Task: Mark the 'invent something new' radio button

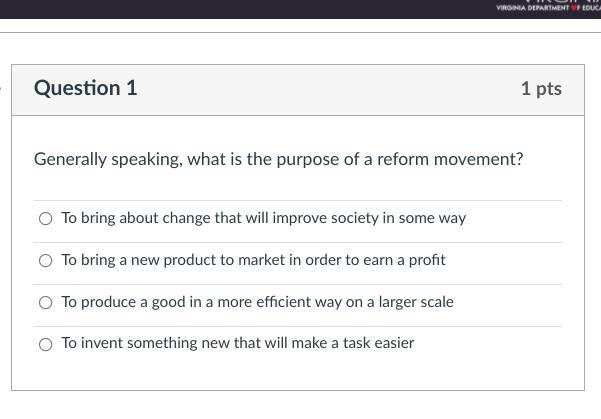Action: point(46,345)
